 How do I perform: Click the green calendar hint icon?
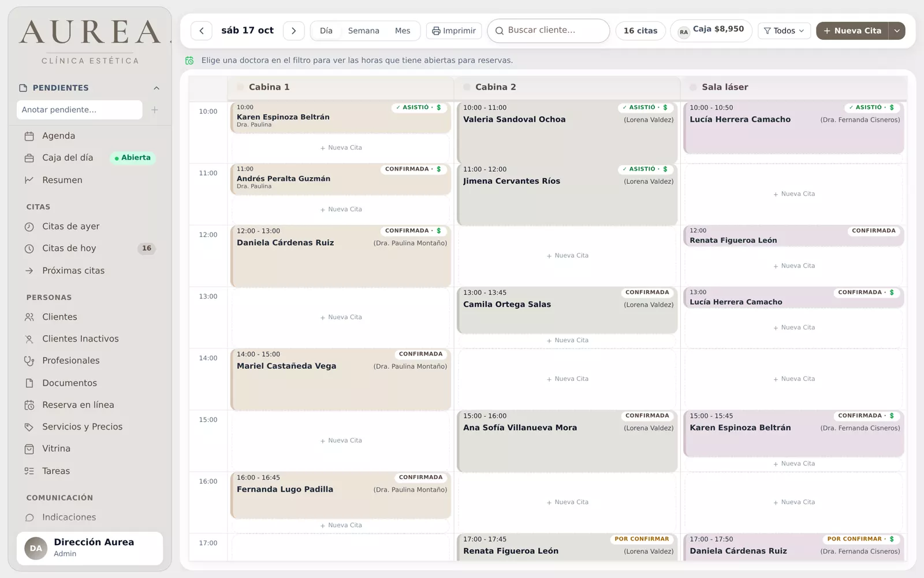[189, 61]
